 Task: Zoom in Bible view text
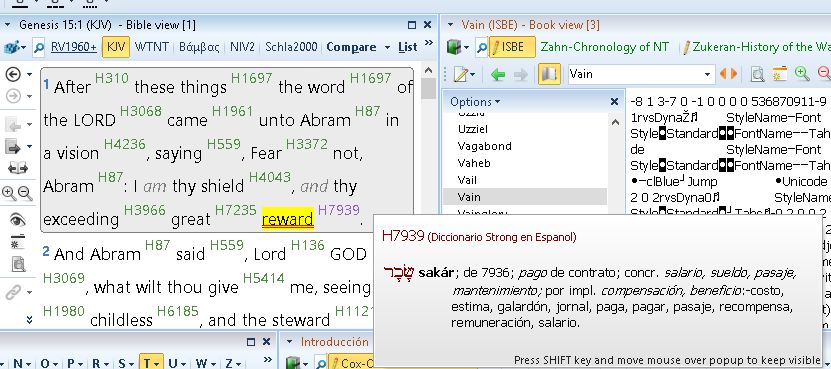click(x=9, y=193)
